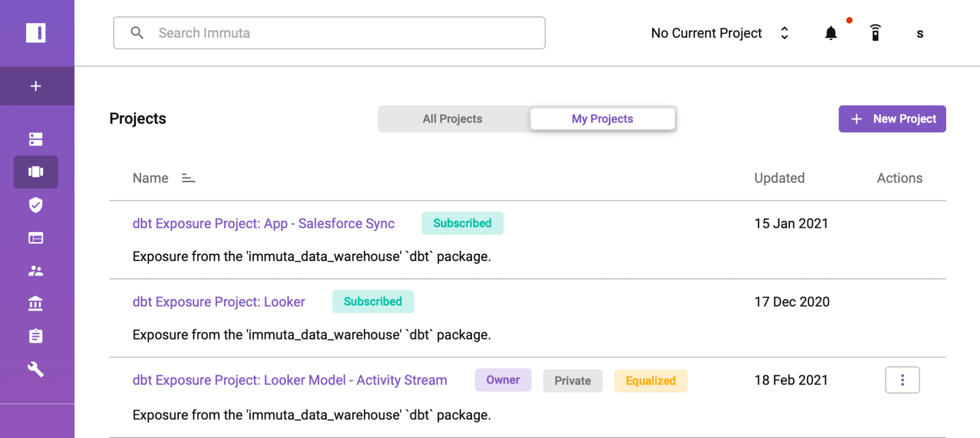Viewport: 980px width, 438px height.
Task: Open notifications bell icon
Action: 831,33
